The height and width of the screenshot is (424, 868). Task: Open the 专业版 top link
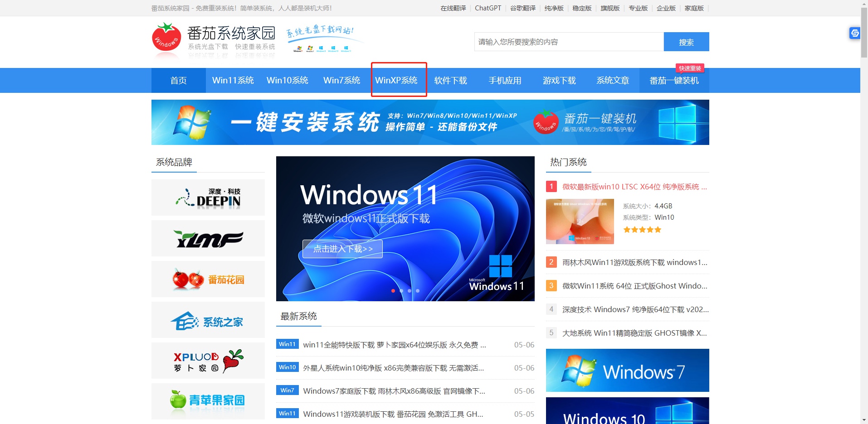(638, 8)
